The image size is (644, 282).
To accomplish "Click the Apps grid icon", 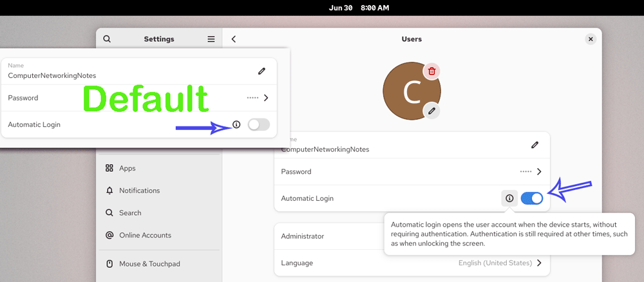I will pyautogui.click(x=109, y=168).
